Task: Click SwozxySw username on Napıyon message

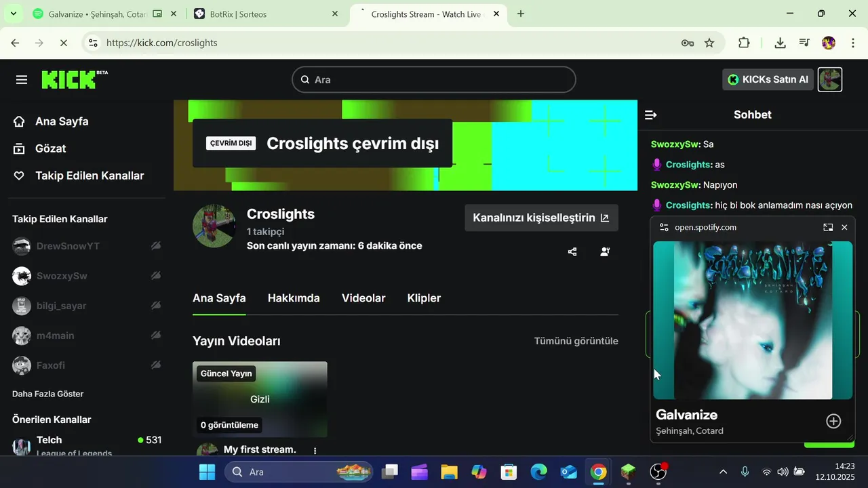Action: tap(675, 185)
